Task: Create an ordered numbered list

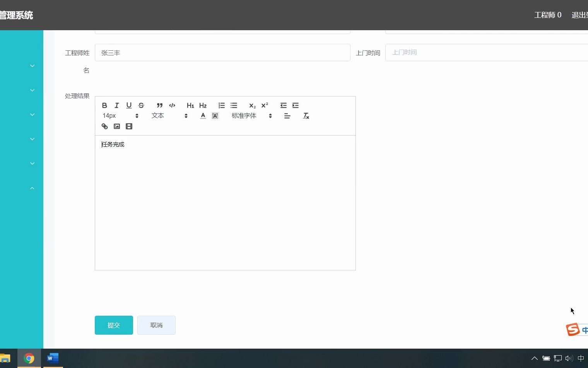Action: click(x=221, y=105)
